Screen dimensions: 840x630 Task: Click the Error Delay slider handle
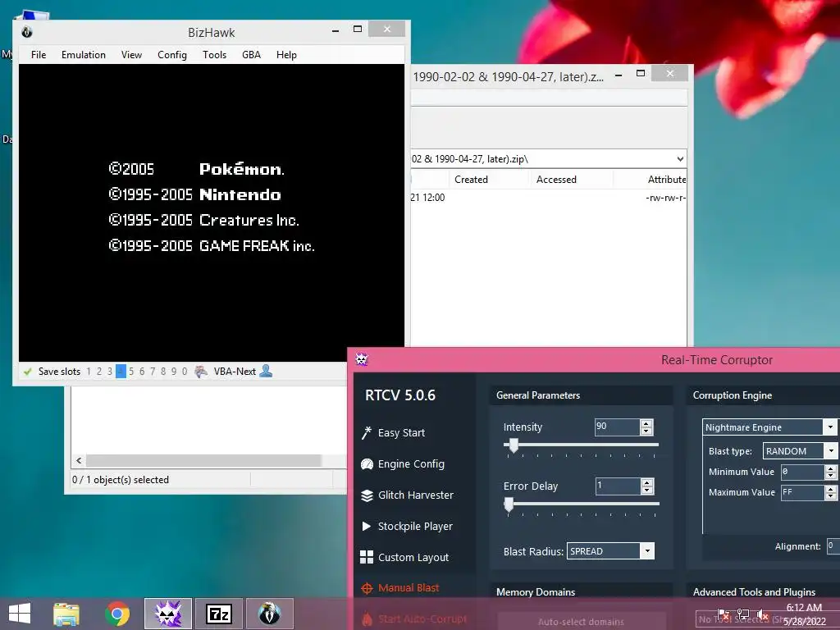(509, 504)
